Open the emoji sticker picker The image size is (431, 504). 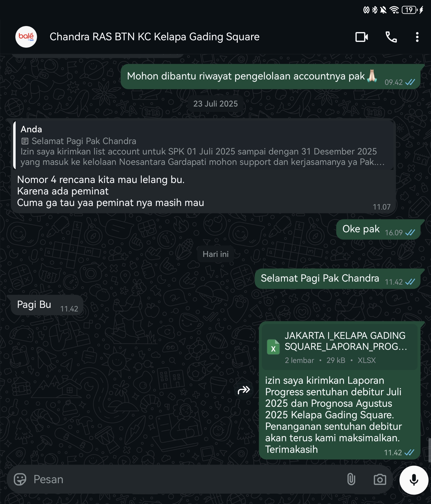[x=20, y=479]
